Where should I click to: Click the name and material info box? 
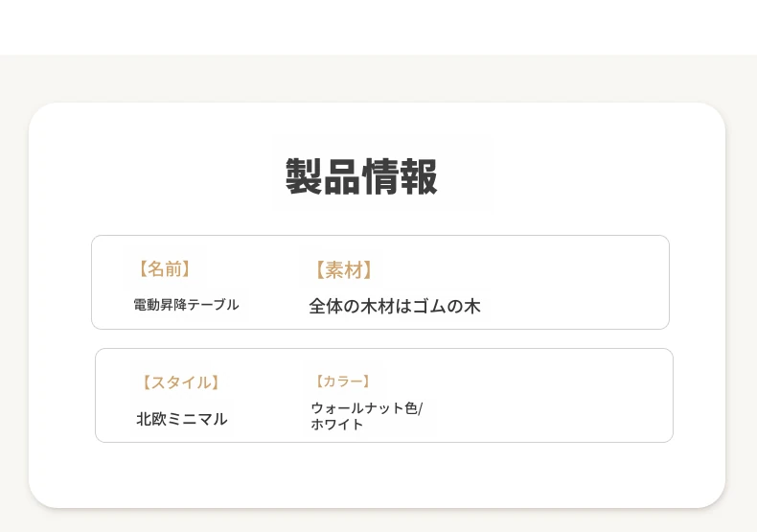tap(380, 283)
